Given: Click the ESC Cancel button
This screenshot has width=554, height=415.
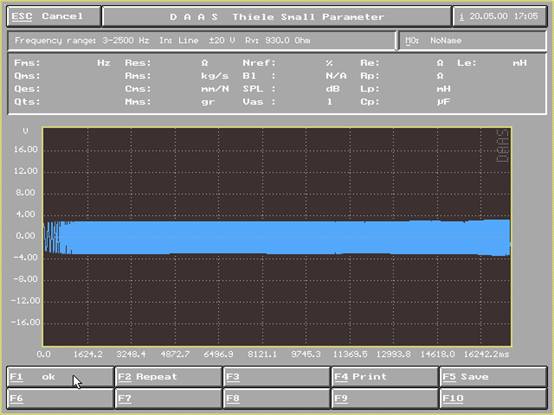Looking at the screenshot, I should pyautogui.click(x=54, y=17).
